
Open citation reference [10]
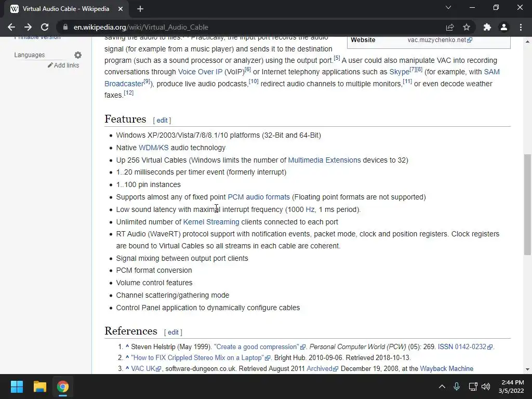pos(254,81)
